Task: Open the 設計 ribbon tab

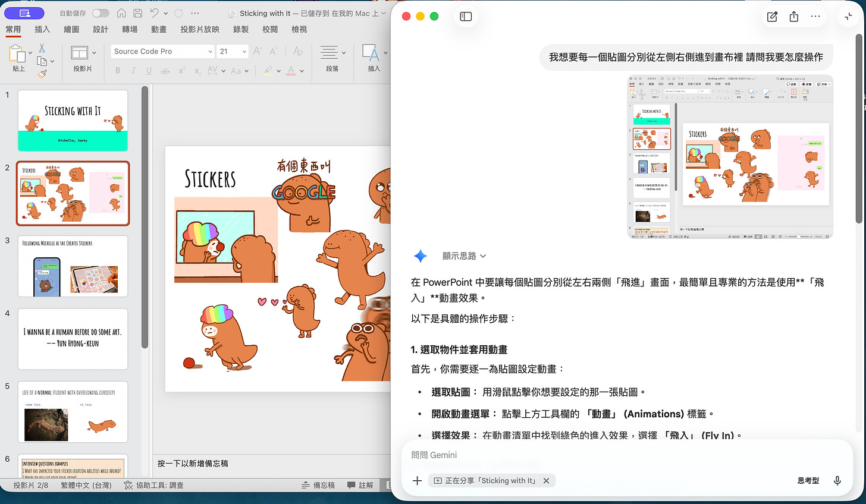Action: coord(101,29)
